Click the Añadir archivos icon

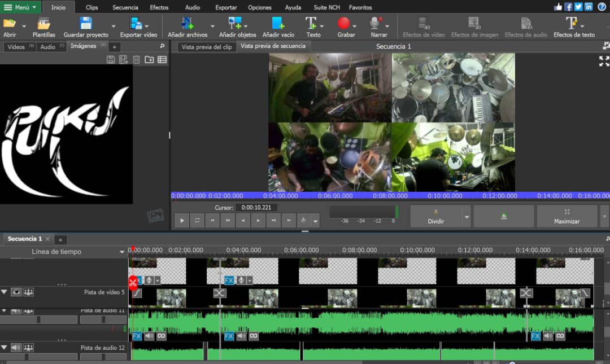187,24
